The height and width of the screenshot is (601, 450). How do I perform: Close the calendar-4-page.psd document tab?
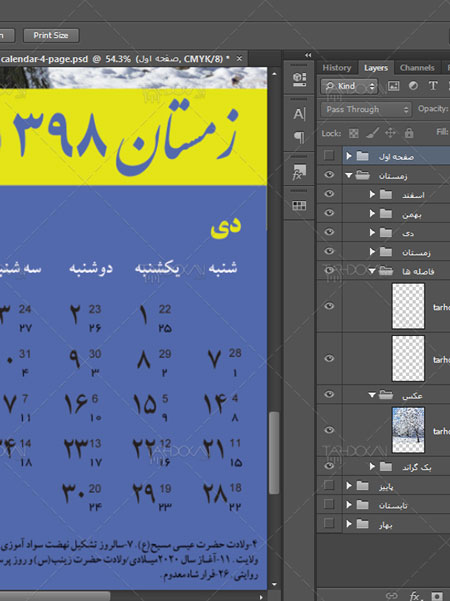coord(239,59)
